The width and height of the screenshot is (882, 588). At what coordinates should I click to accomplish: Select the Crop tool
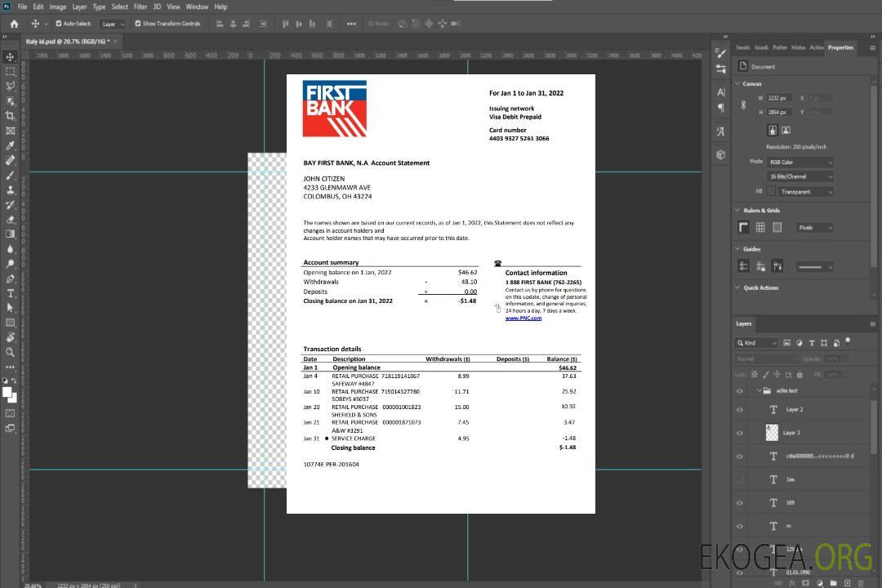10,116
